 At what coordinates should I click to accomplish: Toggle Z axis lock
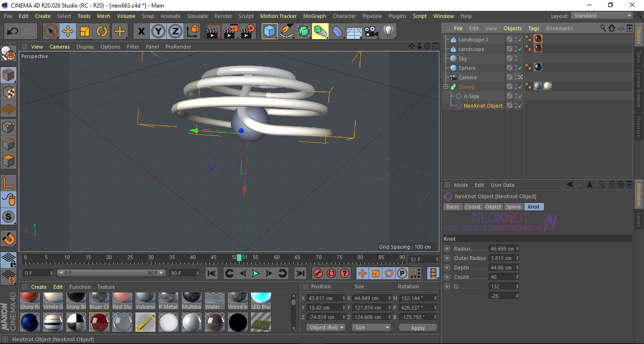(x=175, y=32)
